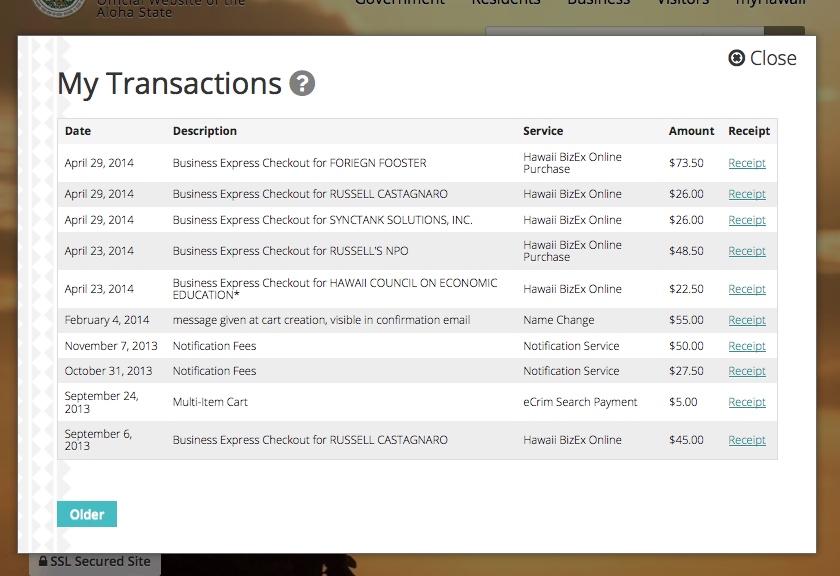Open receipt for HAWAII COUNCIL ON ECONOMIC EDUCATION
The width and height of the screenshot is (840, 576).
(x=747, y=289)
